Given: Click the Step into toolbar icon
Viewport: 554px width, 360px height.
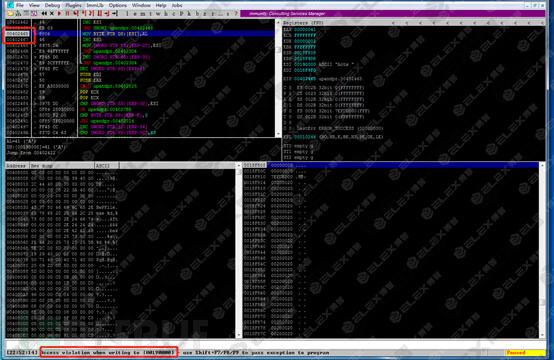Looking at the screenshot, I should click(76, 14).
